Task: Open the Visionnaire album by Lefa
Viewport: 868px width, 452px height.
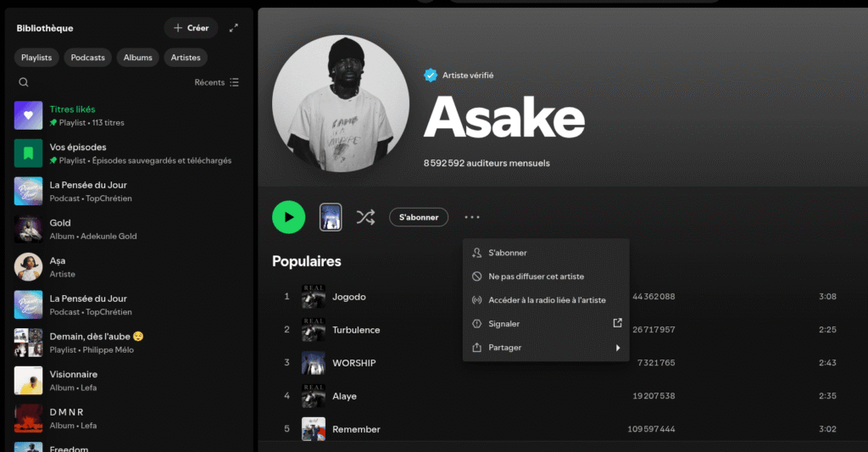Action: pos(129,381)
